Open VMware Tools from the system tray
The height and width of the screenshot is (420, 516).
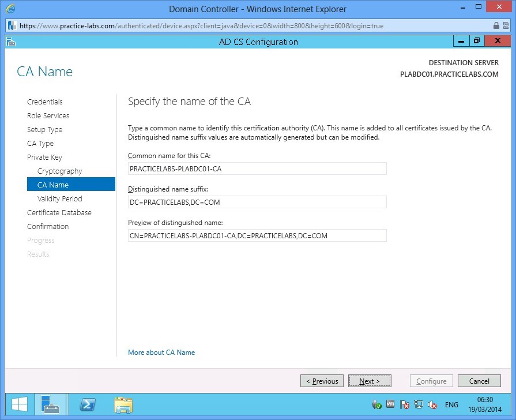(391, 404)
